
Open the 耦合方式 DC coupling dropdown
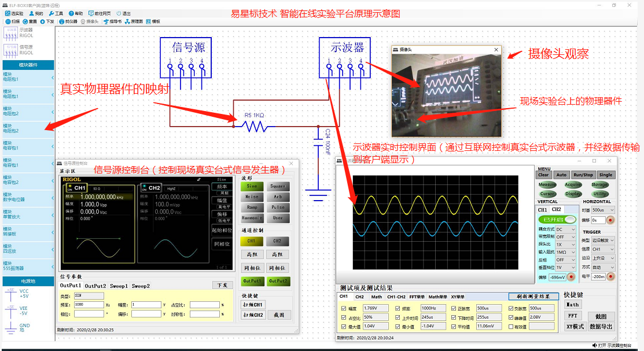click(x=565, y=230)
